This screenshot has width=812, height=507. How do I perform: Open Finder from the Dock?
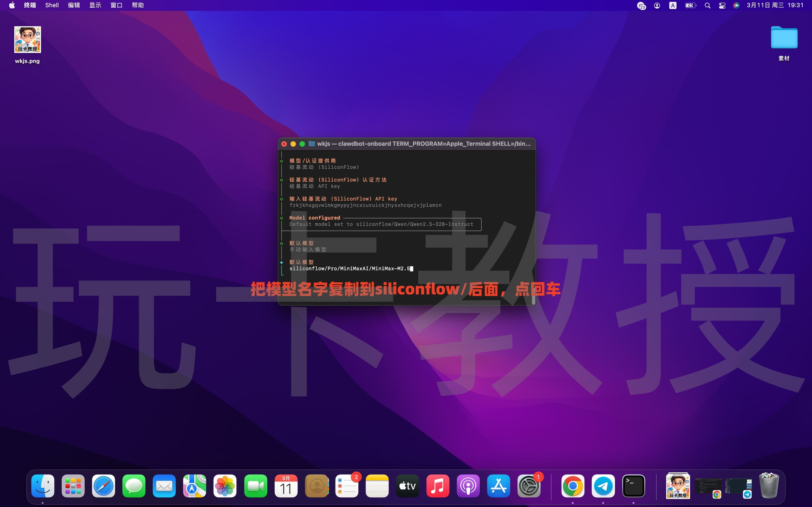coord(43,486)
